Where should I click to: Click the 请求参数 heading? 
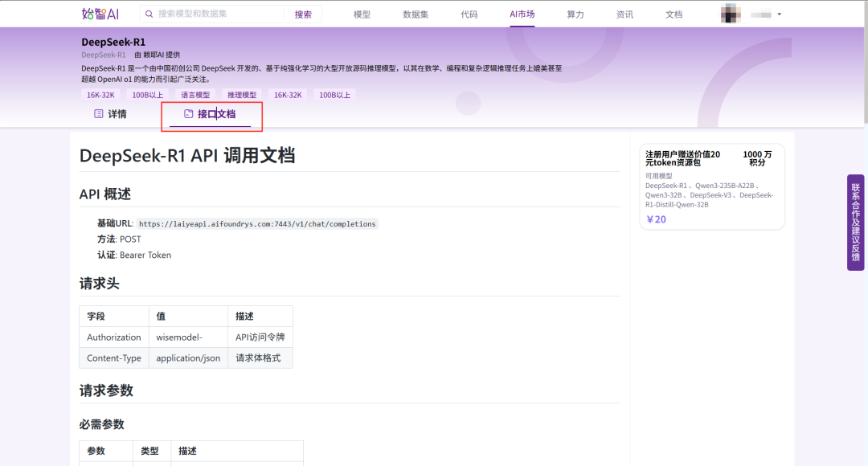click(106, 390)
